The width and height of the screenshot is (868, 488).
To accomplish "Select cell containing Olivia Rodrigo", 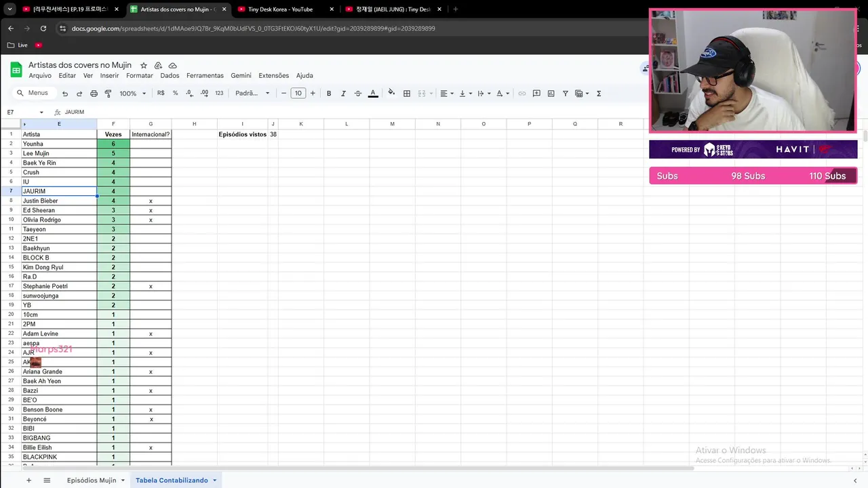I will coord(59,220).
